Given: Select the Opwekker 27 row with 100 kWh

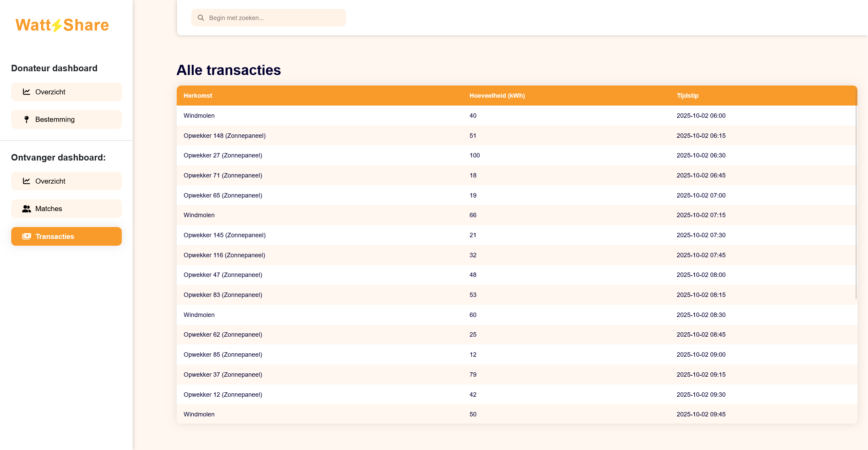Looking at the screenshot, I should tap(223, 155).
